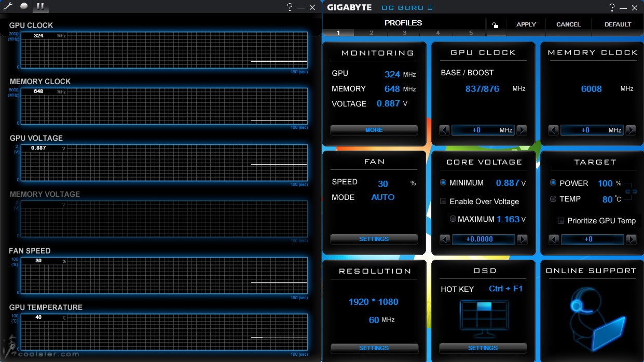
Task: Decrease target offset with left arrow
Action: 554,239
